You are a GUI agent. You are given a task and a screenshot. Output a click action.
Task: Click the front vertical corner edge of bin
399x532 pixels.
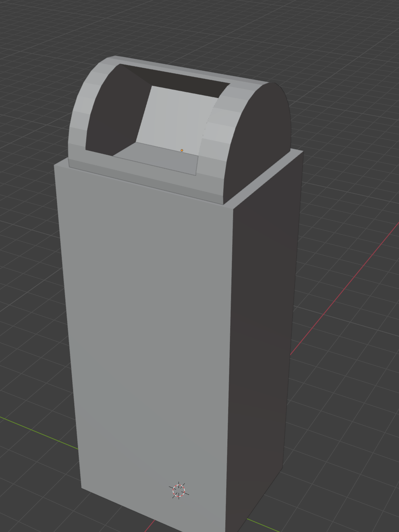click(x=229, y=363)
